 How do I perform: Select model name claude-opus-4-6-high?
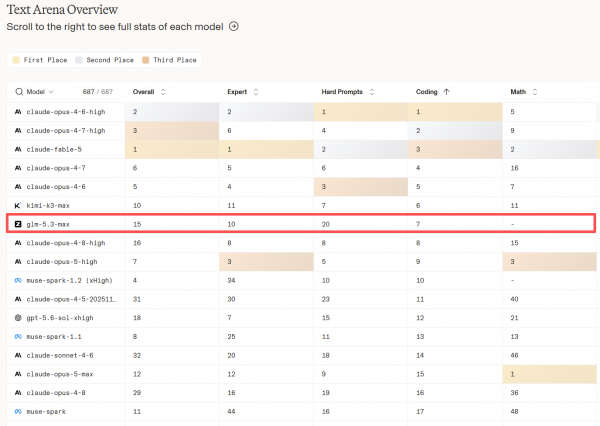pos(66,112)
